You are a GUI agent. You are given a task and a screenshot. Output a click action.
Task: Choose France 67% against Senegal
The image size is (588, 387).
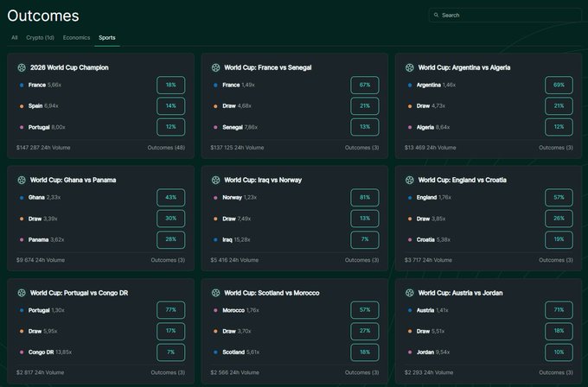pyautogui.click(x=365, y=85)
